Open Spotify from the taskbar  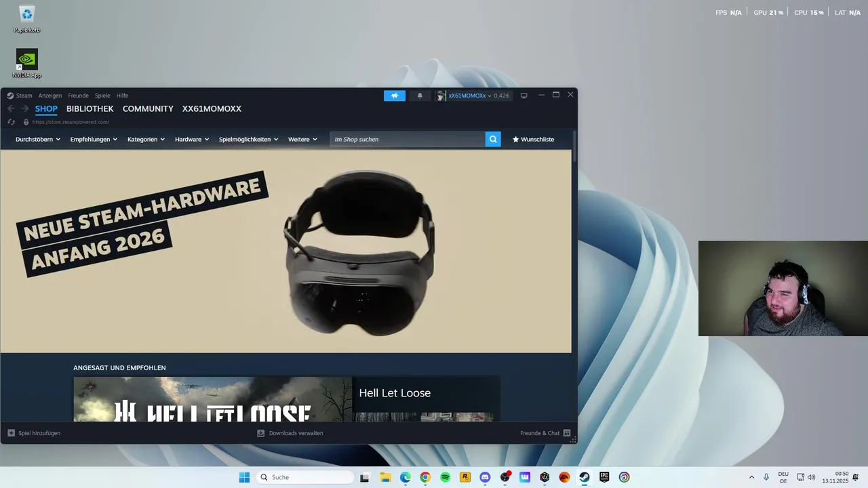(445, 477)
